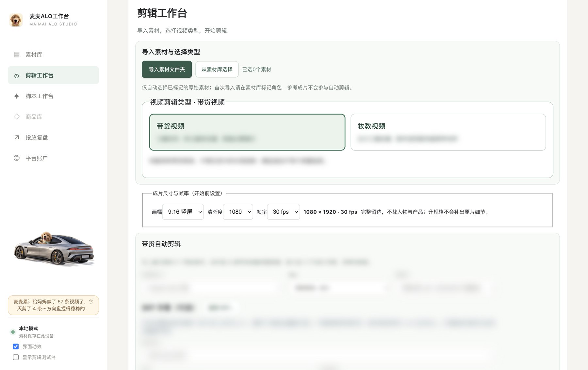This screenshot has width=588, height=370.
Task: Click the 已选0个素材 text
Action: [257, 69]
